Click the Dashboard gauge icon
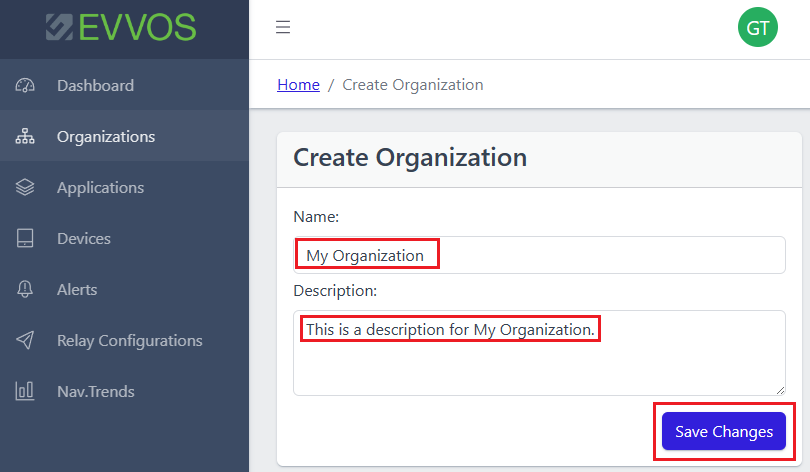This screenshot has height=472, width=810. [x=25, y=85]
